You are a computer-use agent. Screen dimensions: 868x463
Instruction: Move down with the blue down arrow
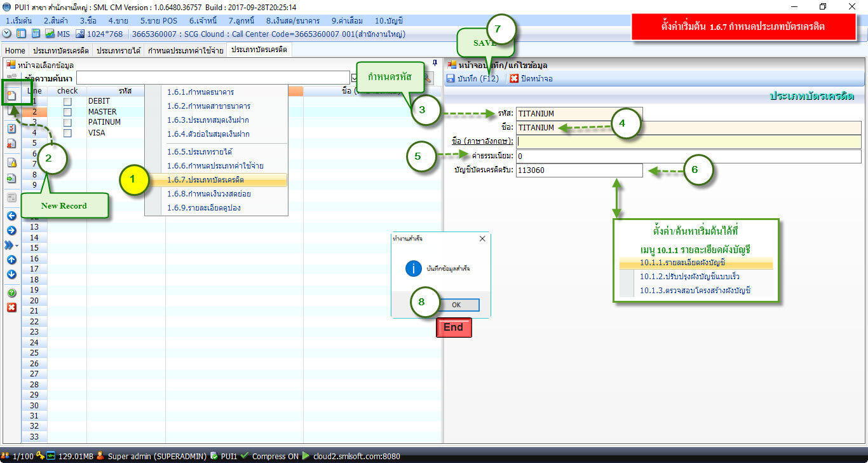click(x=11, y=274)
